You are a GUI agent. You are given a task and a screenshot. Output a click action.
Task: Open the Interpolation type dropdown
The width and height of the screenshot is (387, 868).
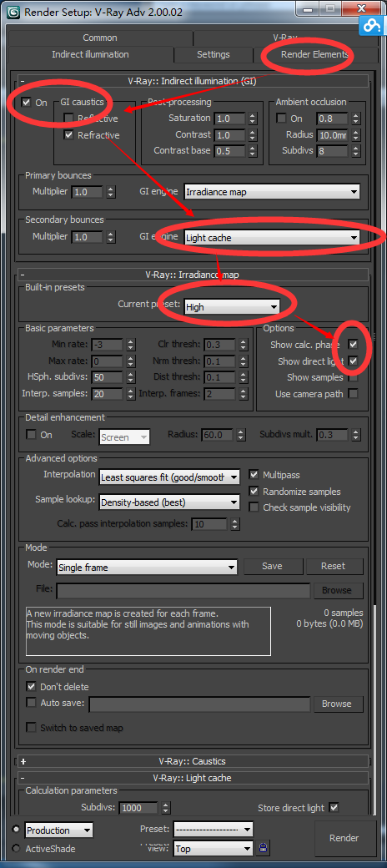tap(169, 477)
